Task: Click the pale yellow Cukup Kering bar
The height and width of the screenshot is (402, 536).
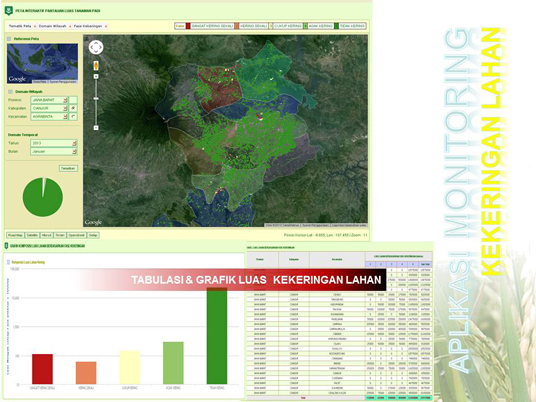Action: (130, 367)
